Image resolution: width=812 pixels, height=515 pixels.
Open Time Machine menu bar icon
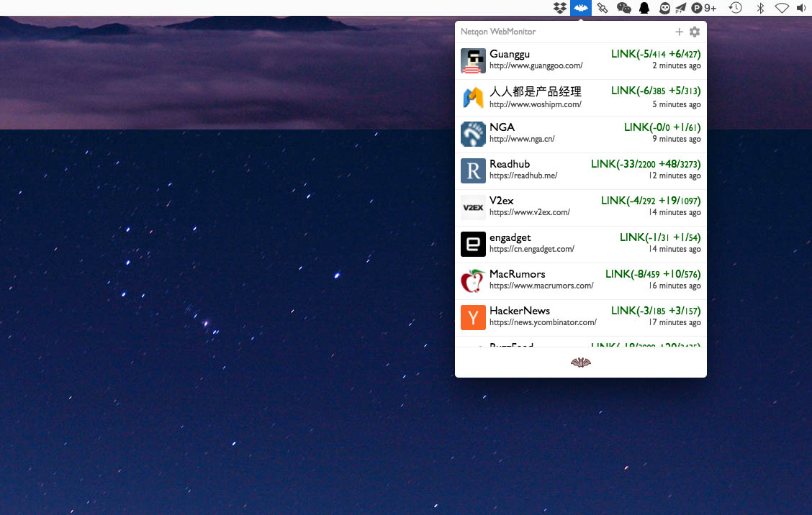pos(736,8)
